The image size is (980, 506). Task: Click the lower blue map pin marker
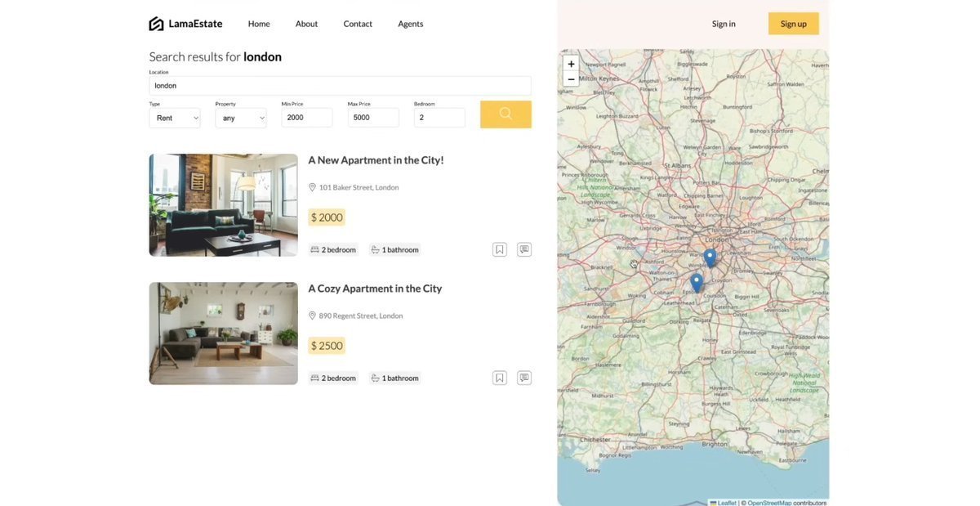[x=697, y=283]
